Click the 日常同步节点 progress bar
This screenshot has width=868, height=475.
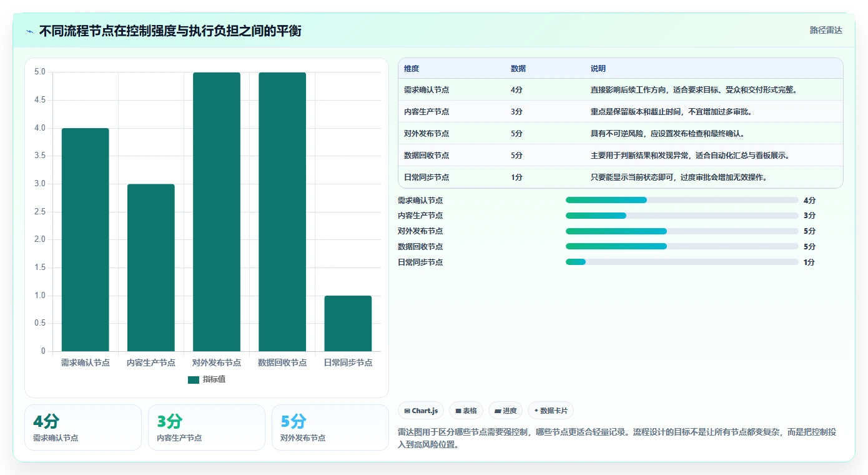pos(682,262)
